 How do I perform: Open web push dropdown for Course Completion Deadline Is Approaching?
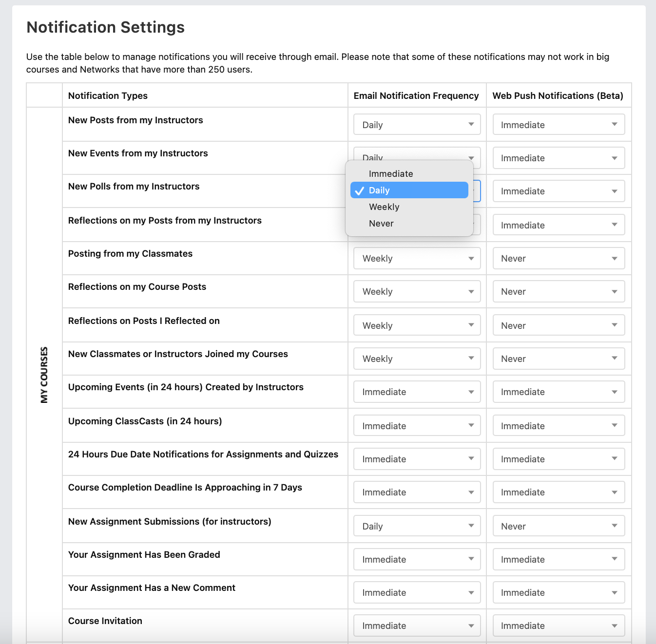point(559,492)
